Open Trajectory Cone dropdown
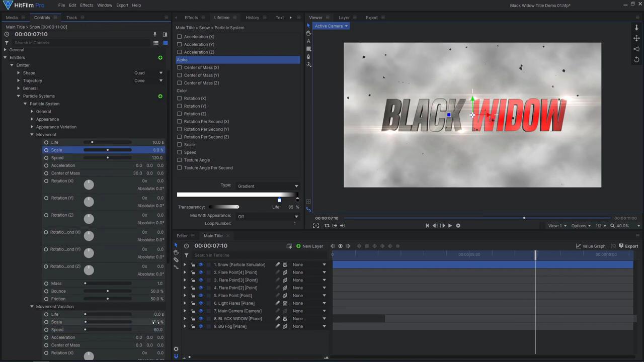The height and width of the screenshot is (362, 644). [148, 80]
